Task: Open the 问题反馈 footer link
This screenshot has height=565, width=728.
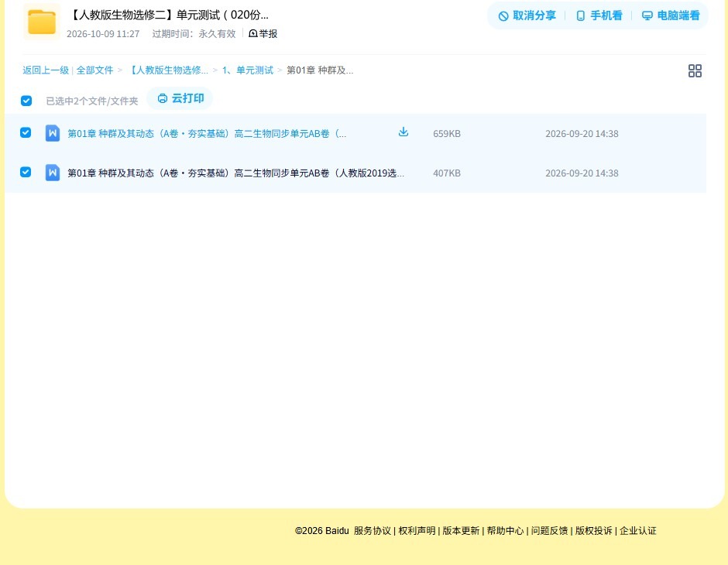Action: click(549, 531)
